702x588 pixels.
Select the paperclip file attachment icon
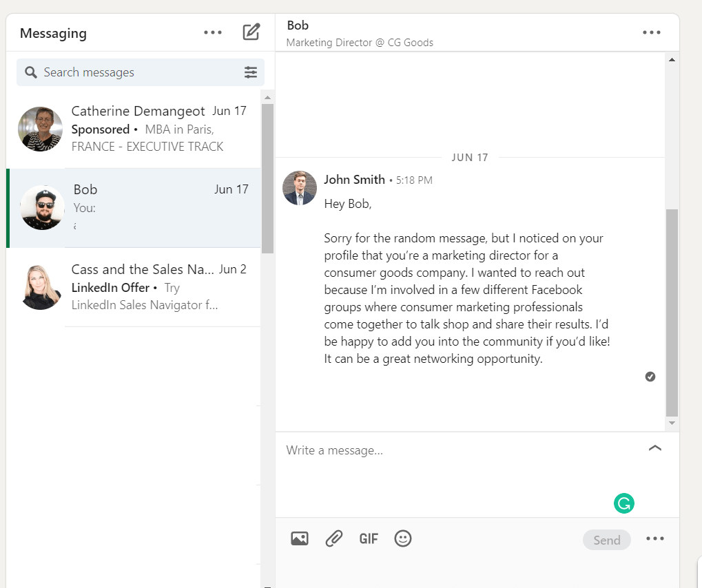333,538
